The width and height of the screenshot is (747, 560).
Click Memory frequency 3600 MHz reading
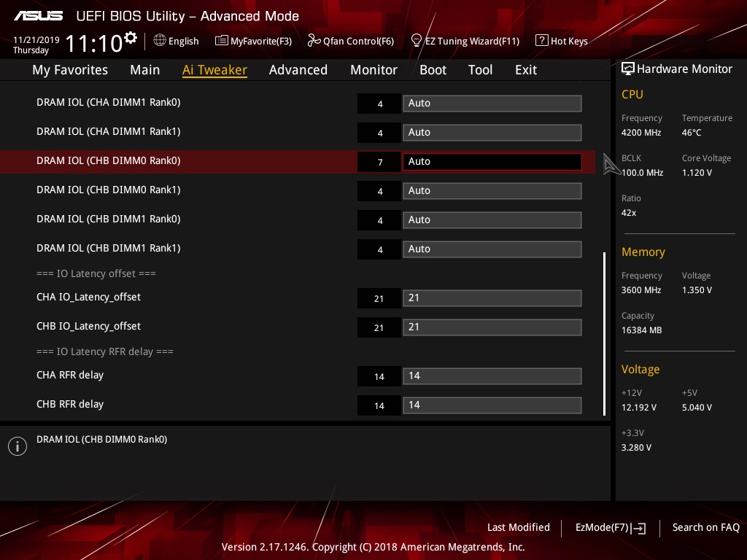click(x=641, y=290)
